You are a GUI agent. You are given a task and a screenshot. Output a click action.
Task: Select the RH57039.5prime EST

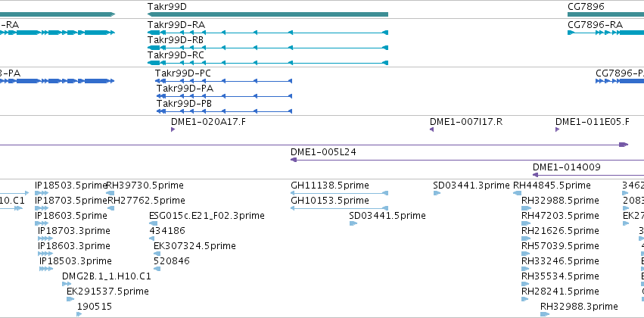(526, 254)
